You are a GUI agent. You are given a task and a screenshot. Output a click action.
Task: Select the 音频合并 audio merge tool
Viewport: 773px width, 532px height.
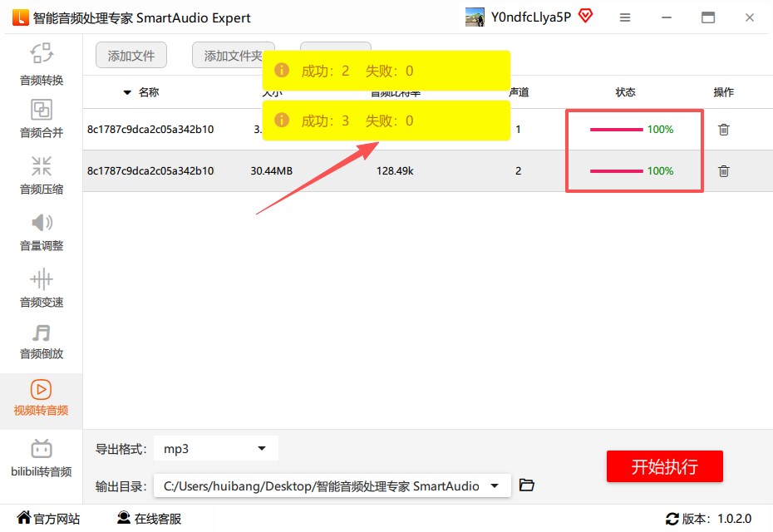[x=42, y=118]
